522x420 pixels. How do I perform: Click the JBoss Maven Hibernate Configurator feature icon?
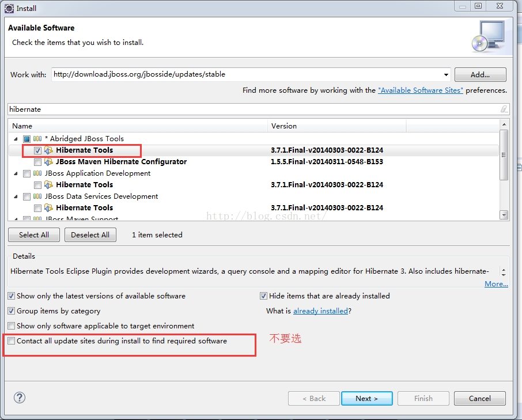pyautogui.click(x=48, y=162)
